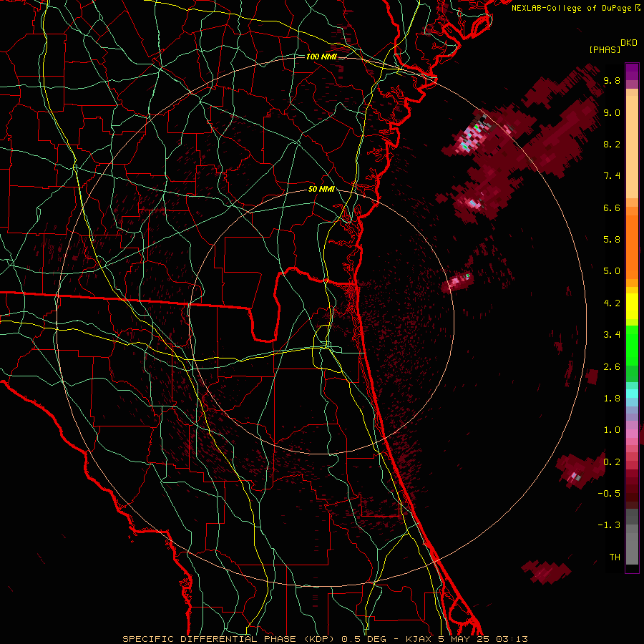644x644 pixels.
Task: Select the 3.4 scale label
Action: click(612, 335)
